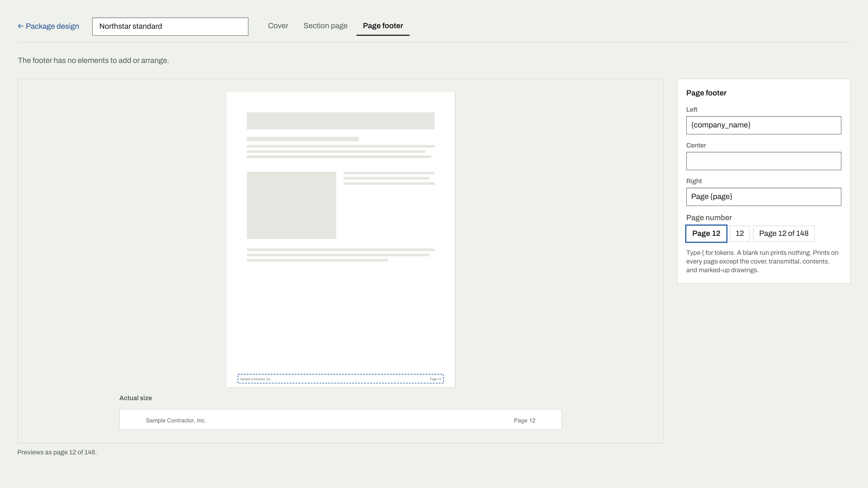868x488 pixels.
Task: Click the dashed footer region in page preview
Action: tap(340, 378)
